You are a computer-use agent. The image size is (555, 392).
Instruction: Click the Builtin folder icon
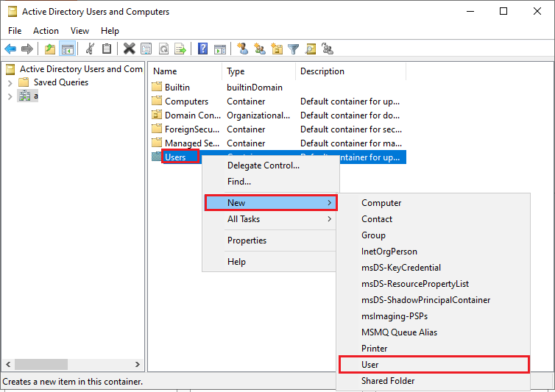click(157, 87)
